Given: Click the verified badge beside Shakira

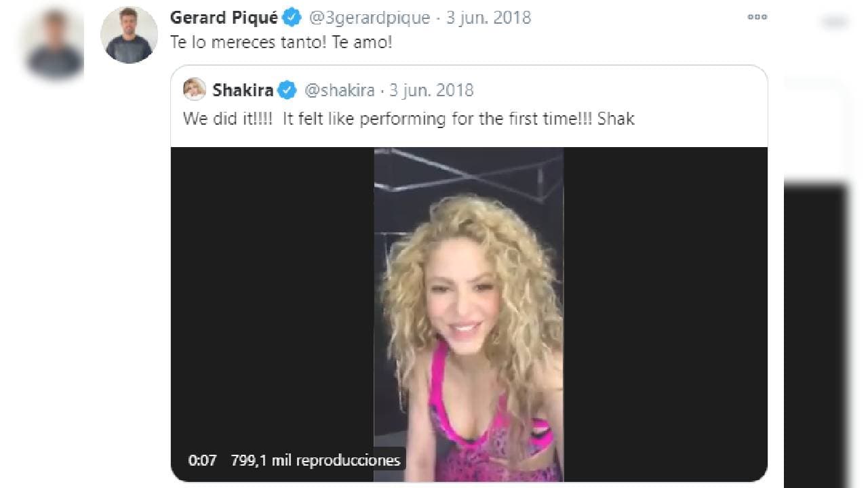Looking at the screenshot, I should click(x=287, y=90).
